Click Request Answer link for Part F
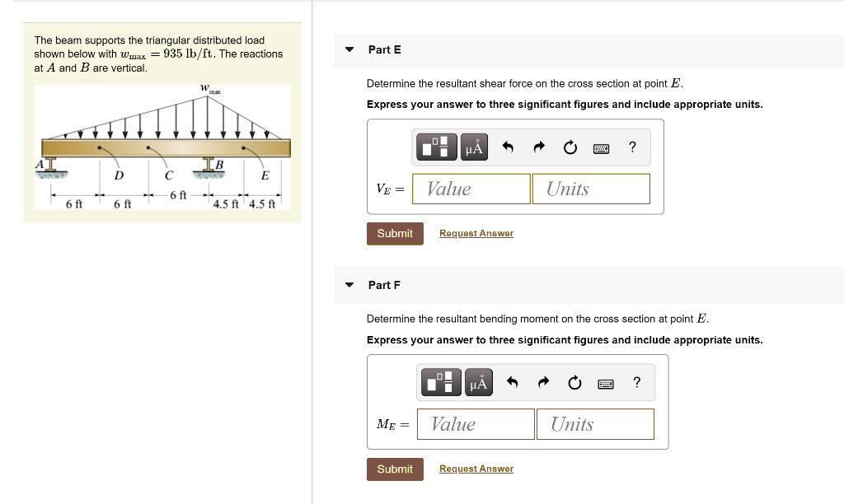The height and width of the screenshot is (504, 844). pyautogui.click(x=476, y=469)
